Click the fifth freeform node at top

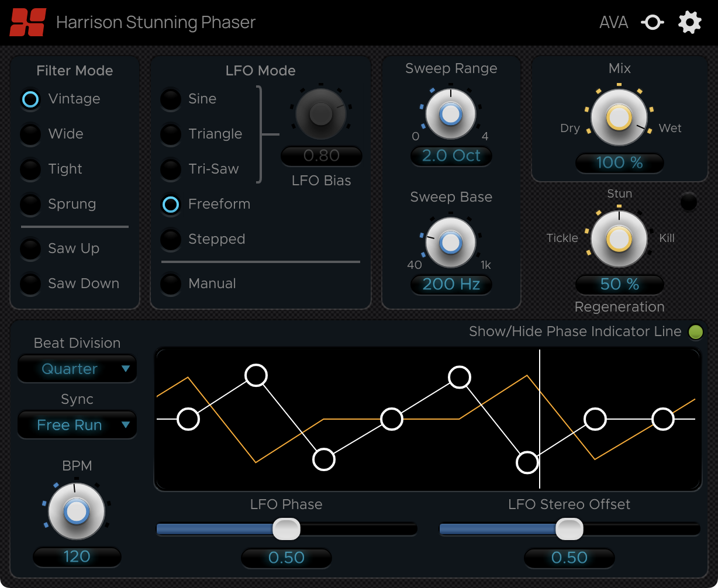(x=460, y=377)
